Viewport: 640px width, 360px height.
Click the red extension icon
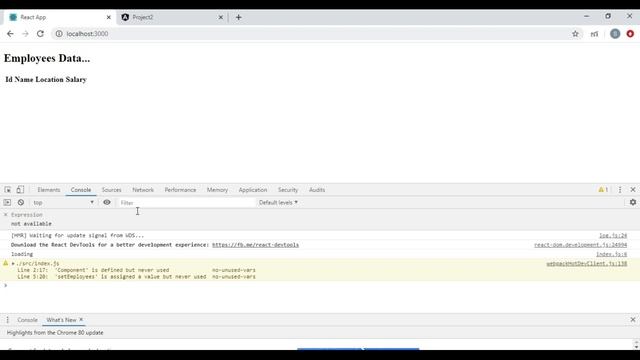click(x=630, y=34)
